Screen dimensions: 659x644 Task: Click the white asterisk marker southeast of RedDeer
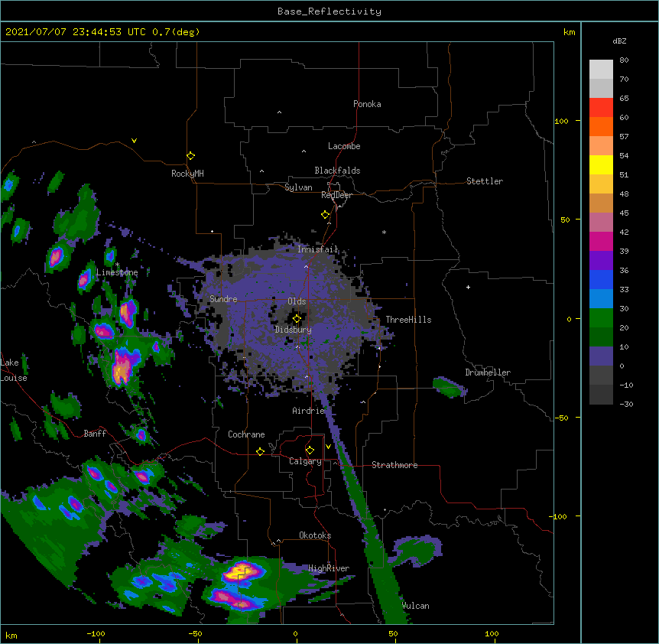point(384,232)
